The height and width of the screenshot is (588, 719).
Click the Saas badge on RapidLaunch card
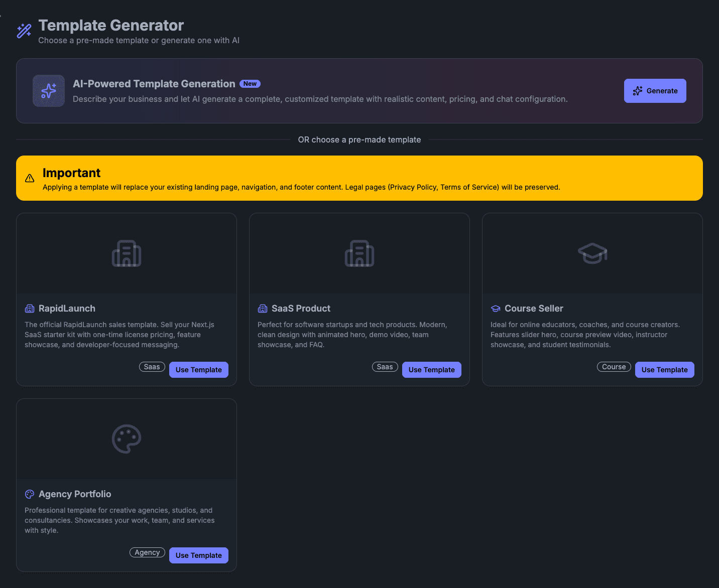click(x=152, y=367)
